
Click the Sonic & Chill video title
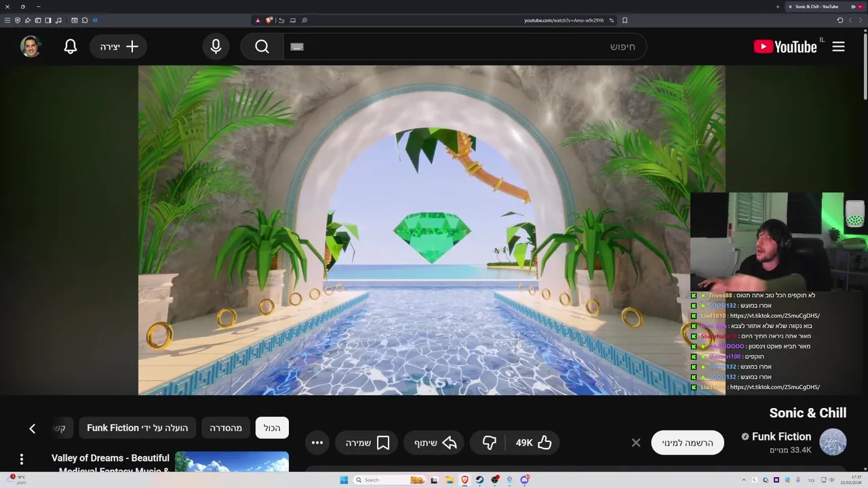(808, 413)
